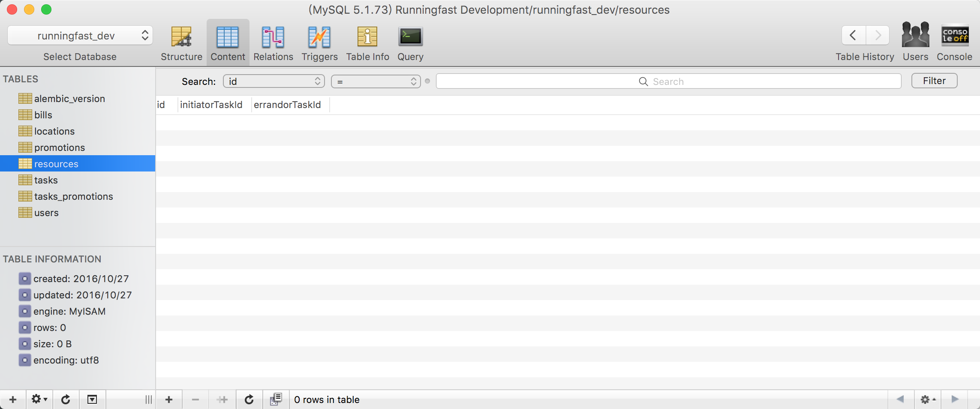This screenshot has width=980, height=409.
Task: Switch to the Content view
Action: (228, 43)
